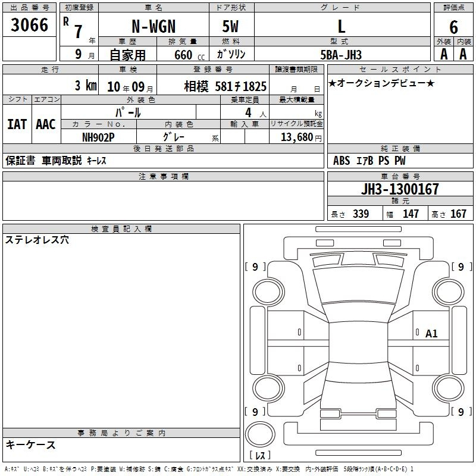Select the chassis number JH3-1300167
Viewport: 476px width, 476px height.
[x=400, y=189]
